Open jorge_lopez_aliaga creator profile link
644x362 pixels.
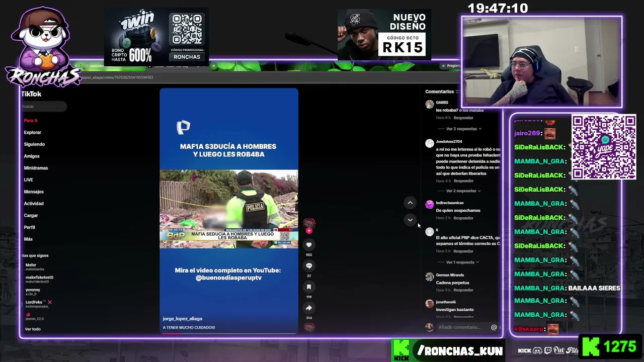pyautogui.click(x=183, y=319)
